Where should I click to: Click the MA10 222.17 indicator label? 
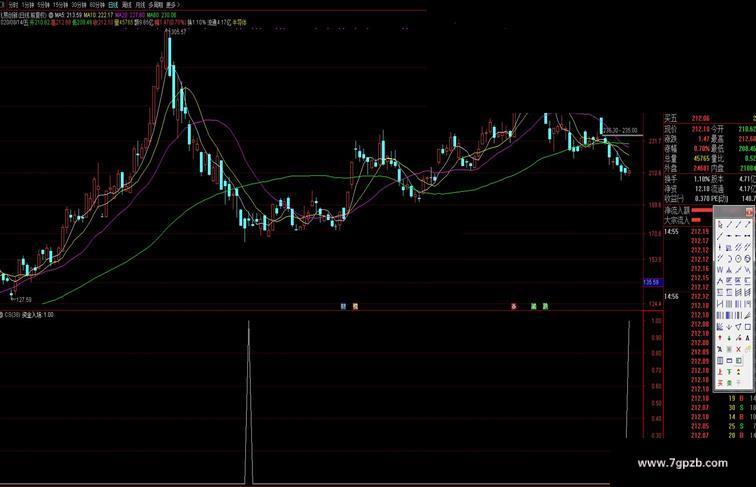click(x=98, y=15)
